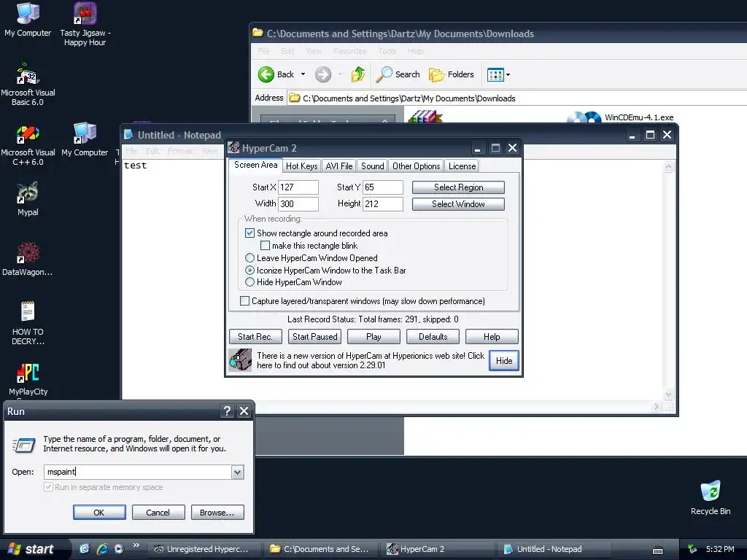
Task: Click the Start X input field
Action: [x=298, y=187]
